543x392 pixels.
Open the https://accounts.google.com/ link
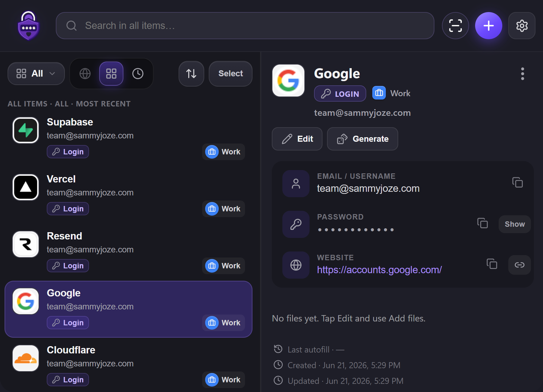(x=379, y=270)
